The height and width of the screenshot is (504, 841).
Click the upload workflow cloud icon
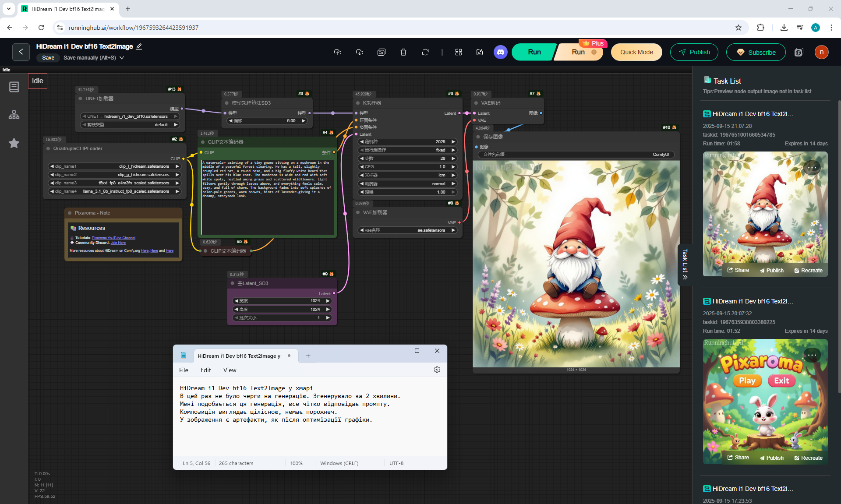pyautogui.click(x=337, y=52)
